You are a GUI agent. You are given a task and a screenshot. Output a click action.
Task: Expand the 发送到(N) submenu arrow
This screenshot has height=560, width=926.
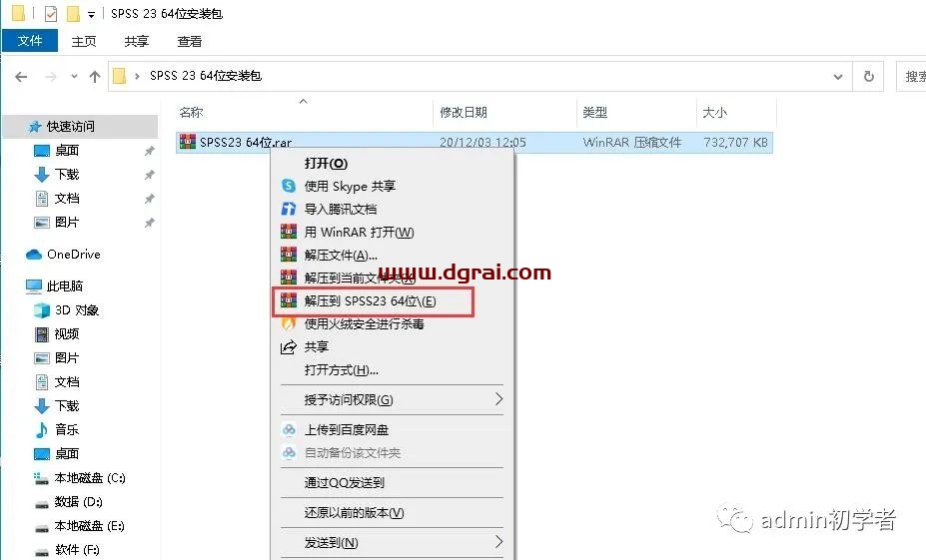pyautogui.click(x=499, y=542)
